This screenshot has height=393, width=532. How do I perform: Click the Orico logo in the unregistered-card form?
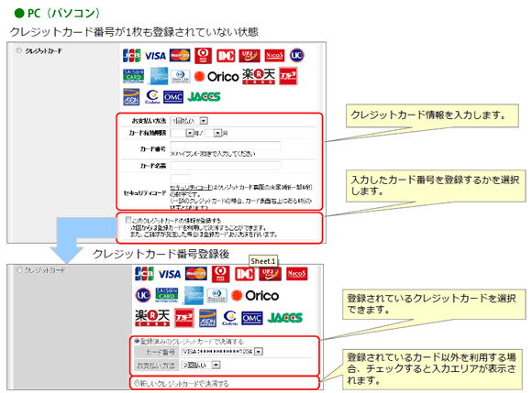(x=216, y=77)
